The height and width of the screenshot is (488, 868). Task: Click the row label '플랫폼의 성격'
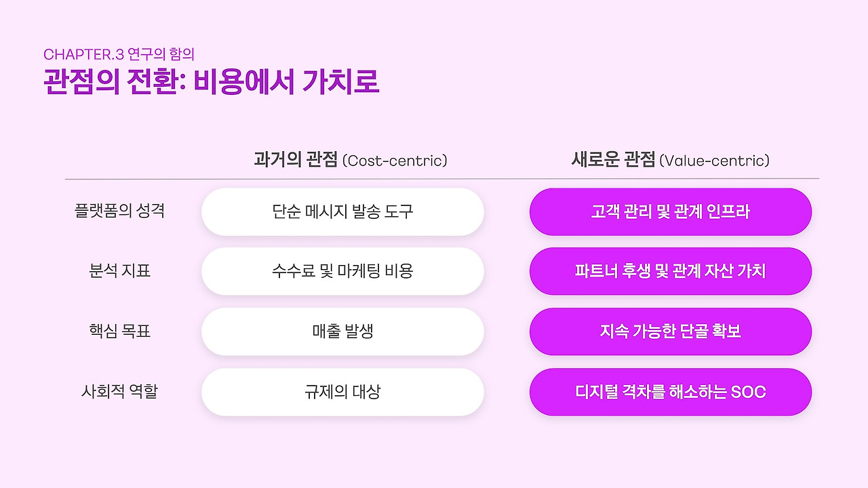[119, 211]
